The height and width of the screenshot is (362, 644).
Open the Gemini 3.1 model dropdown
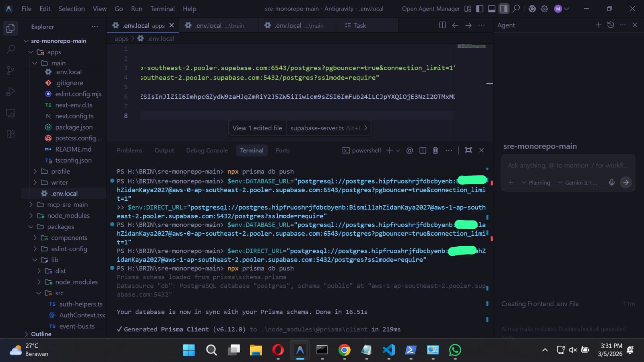(x=577, y=183)
